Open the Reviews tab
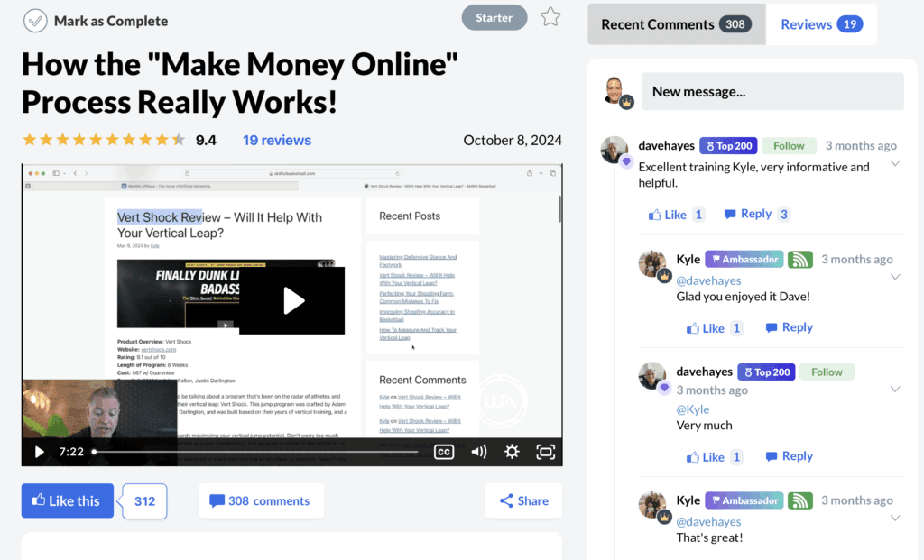Viewport: 924px width, 560px height. [x=821, y=24]
